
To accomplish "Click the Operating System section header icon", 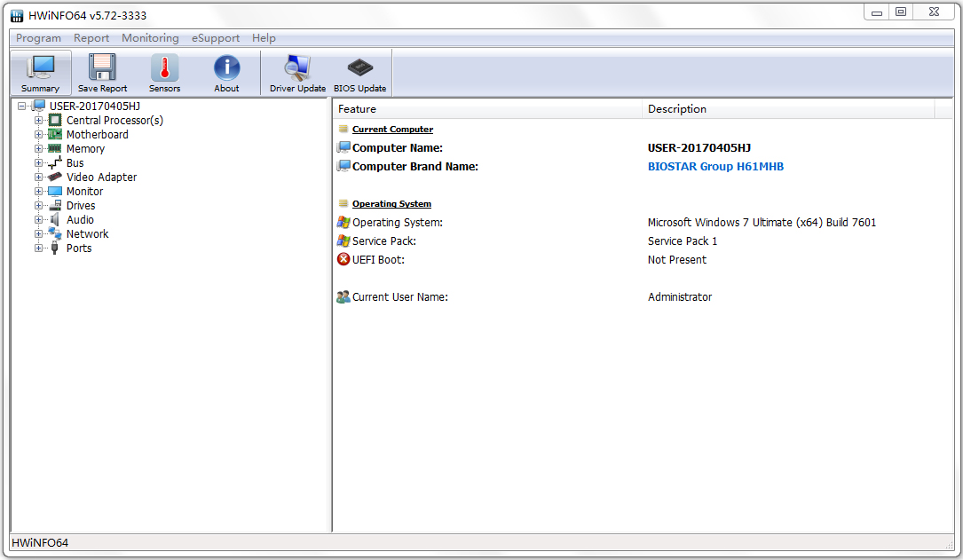I will pos(343,203).
